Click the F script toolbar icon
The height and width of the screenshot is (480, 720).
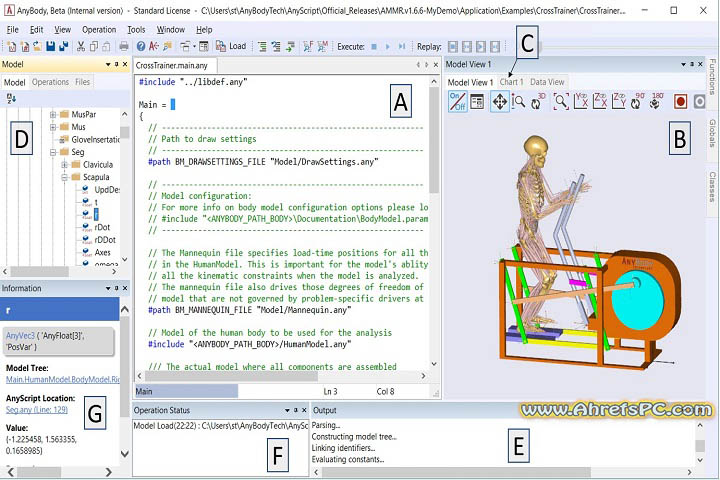[308, 46]
